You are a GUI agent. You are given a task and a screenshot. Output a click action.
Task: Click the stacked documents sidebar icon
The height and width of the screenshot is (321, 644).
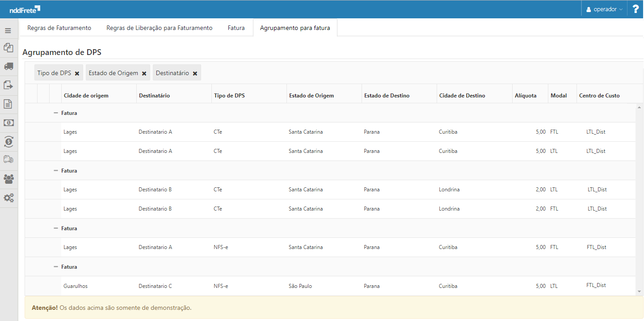tap(8, 47)
